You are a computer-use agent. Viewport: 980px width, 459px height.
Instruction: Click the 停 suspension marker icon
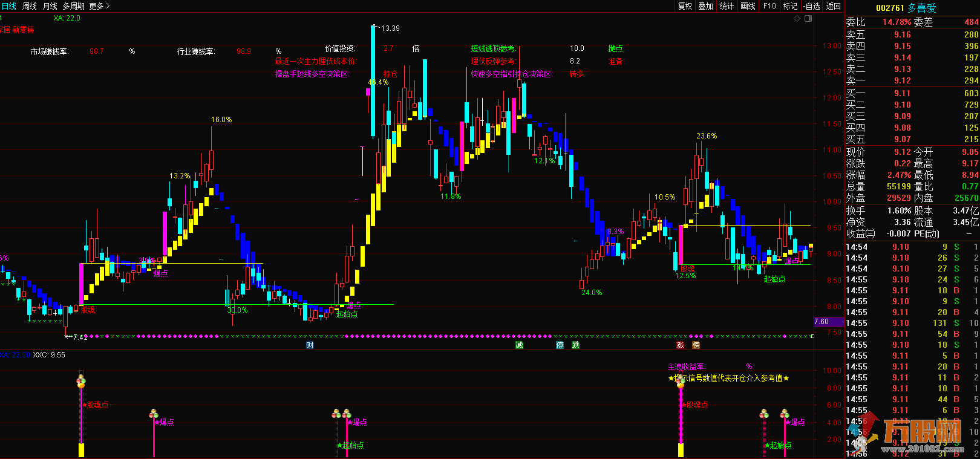pyautogui.click(x=560, y=345)
